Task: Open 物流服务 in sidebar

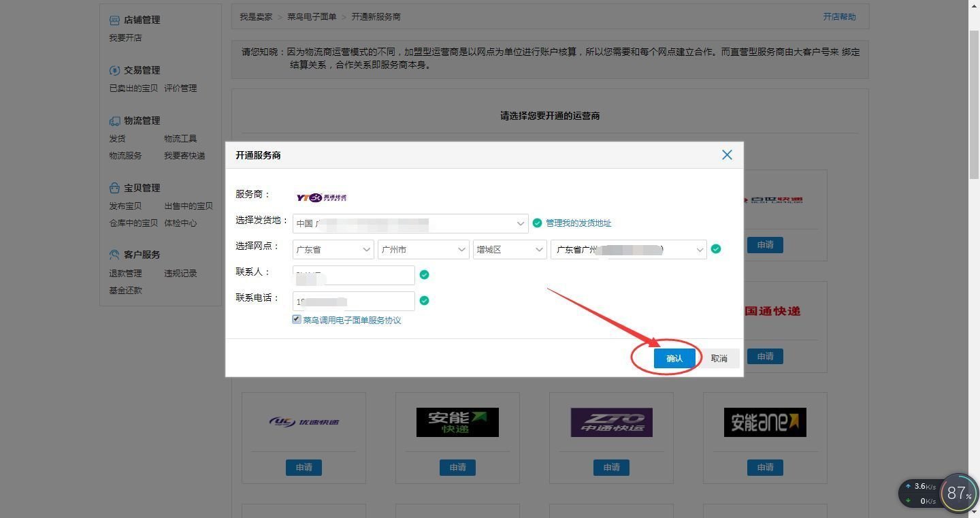Action: (125, 156)
